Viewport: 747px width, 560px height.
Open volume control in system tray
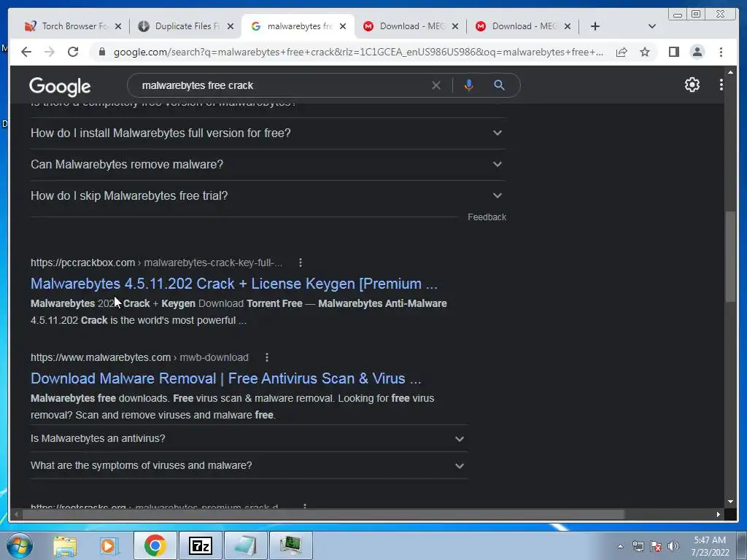(673, 546)
